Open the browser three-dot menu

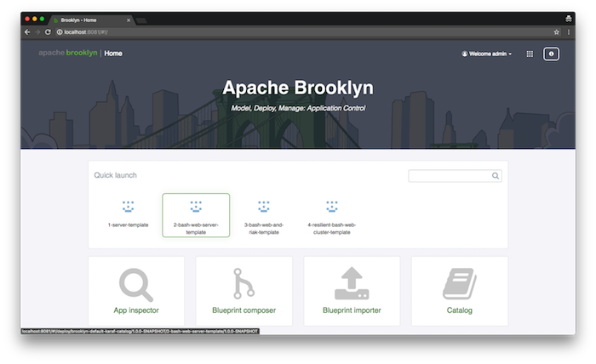[569, 31]
